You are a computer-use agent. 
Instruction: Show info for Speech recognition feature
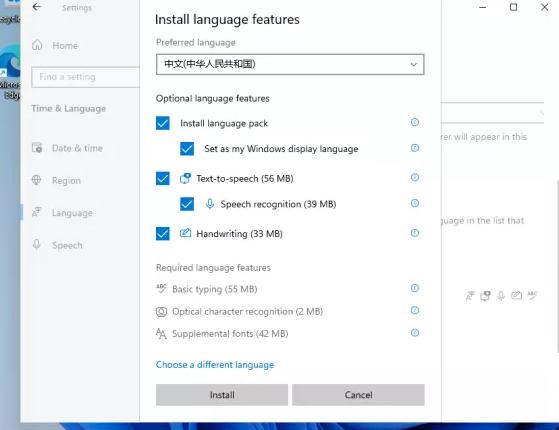click(415, 203)
